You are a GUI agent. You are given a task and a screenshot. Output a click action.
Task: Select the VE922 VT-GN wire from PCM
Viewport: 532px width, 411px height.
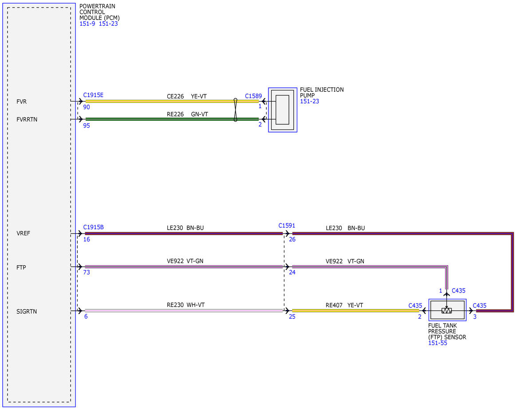[184, 267]
